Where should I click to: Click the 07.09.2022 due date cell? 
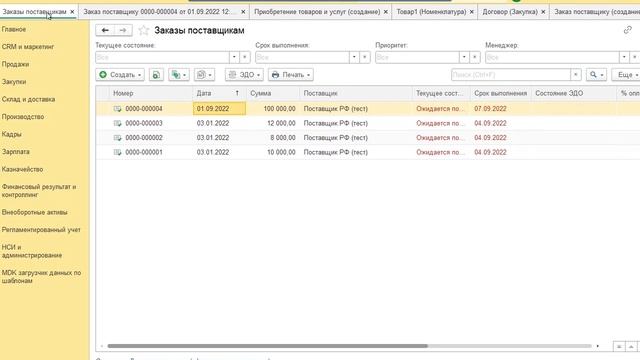coord(500,109)
